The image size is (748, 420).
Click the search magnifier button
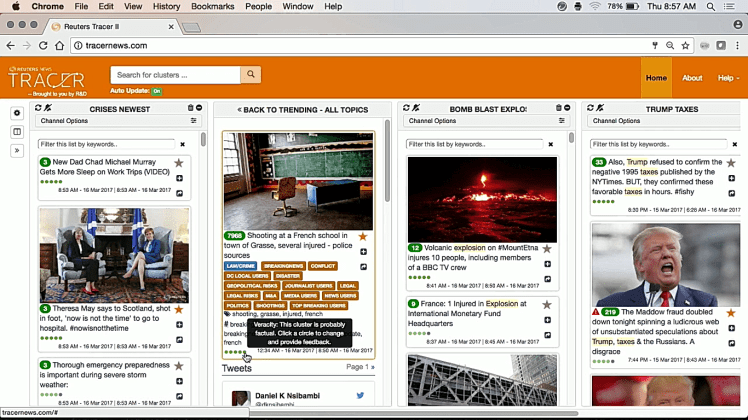pyautogui.click(x=251, y=75)
